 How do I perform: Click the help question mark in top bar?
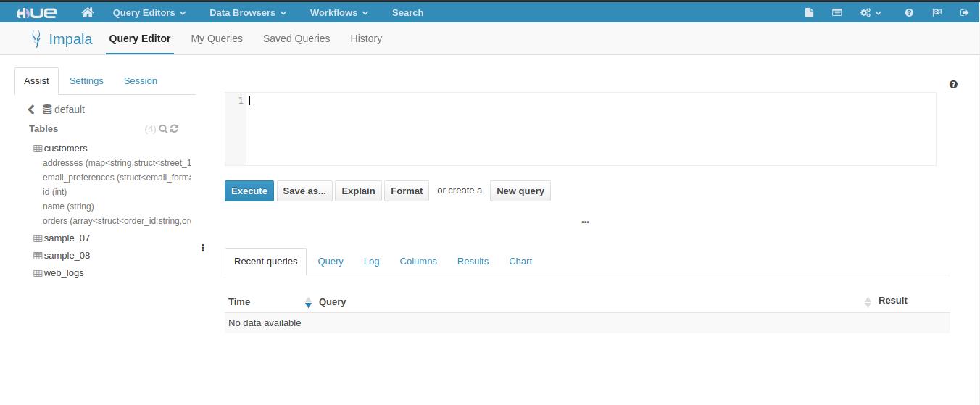click(x=909, y=12)
